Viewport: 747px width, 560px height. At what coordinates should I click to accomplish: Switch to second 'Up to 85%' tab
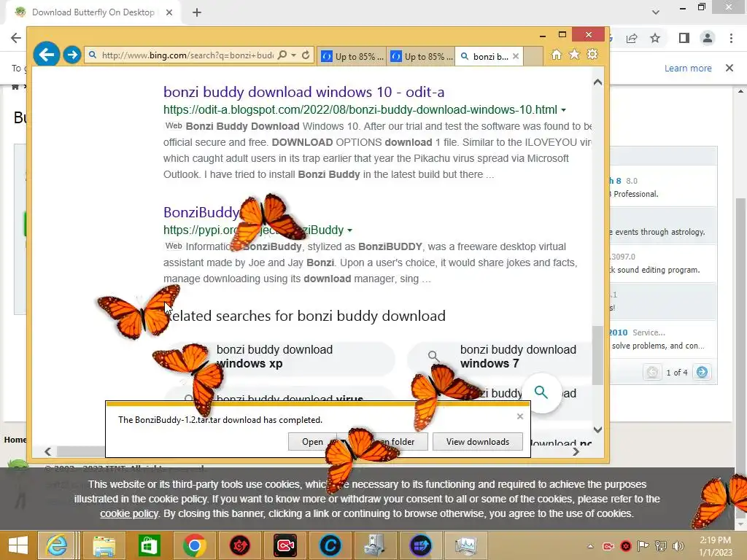pos(421,56)
